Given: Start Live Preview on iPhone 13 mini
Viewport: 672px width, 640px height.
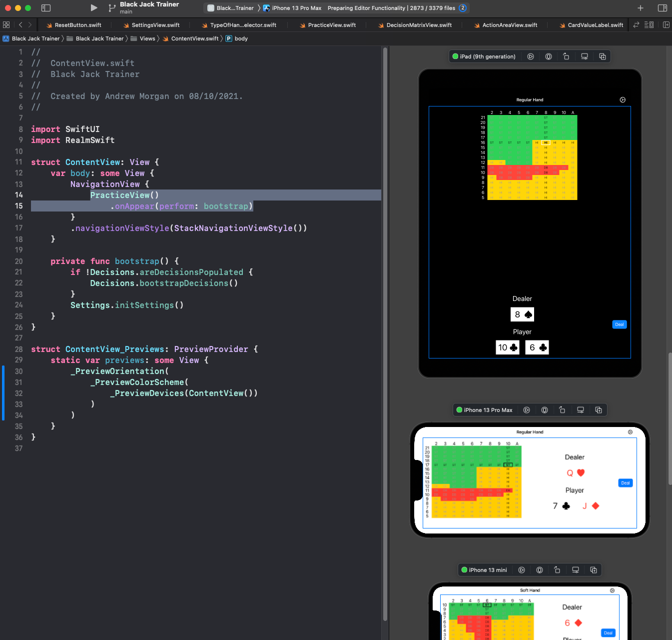Looking at the screenshot, I should pyautogui.click(x=522, y=570).
